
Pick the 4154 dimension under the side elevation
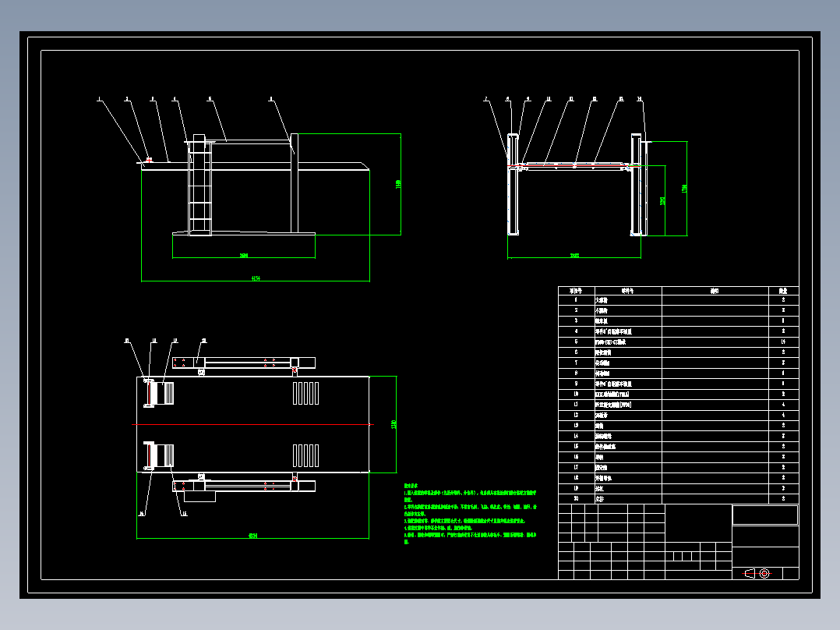[256, 278]
